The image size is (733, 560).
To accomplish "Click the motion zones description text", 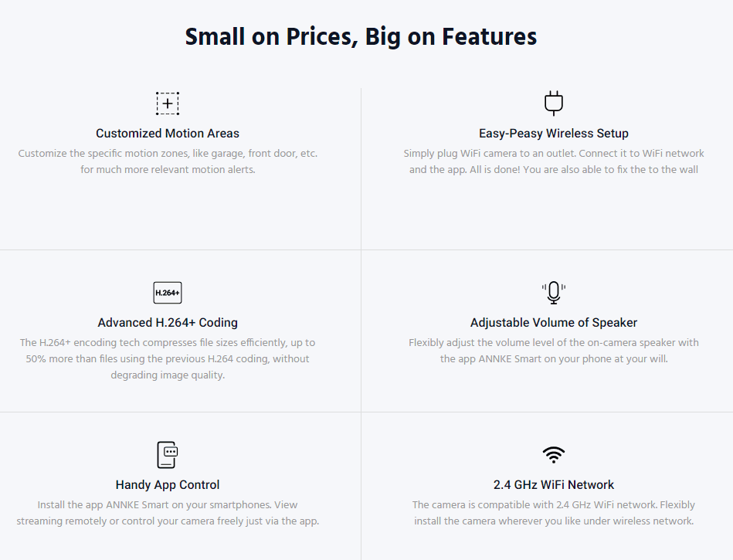I will (168, 161).
